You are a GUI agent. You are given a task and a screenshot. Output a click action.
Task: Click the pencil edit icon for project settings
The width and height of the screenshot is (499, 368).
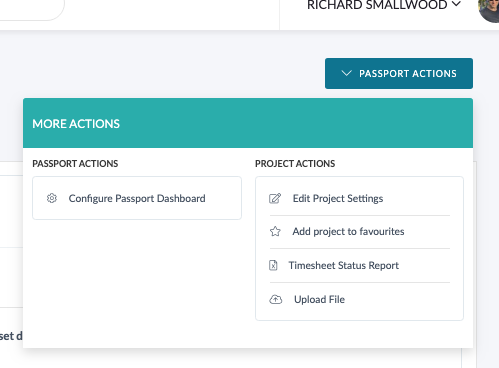tap(275, 198)
